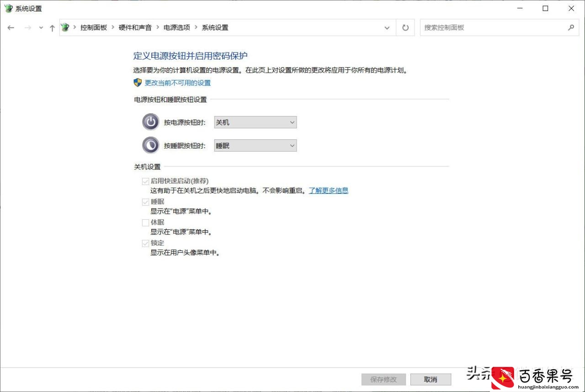Viewport: 585px width, 392px height.
Task: Open 了解更多信息 link
Action: (x=329, y=191)
